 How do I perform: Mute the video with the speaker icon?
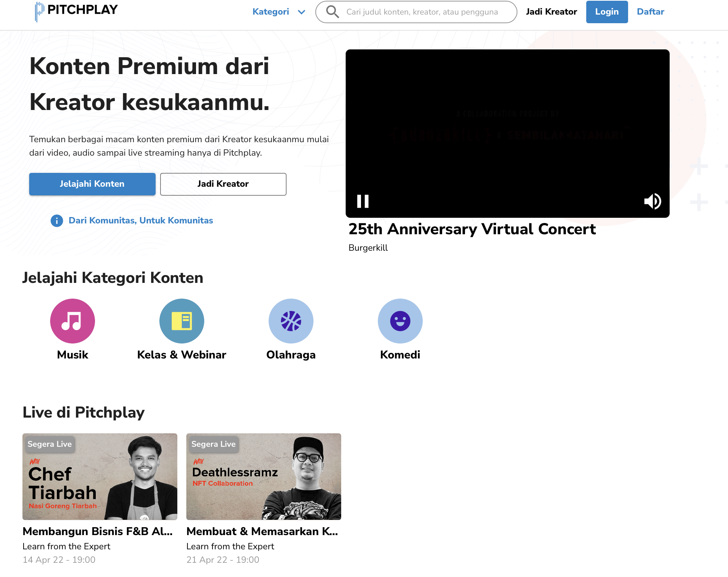652,201
